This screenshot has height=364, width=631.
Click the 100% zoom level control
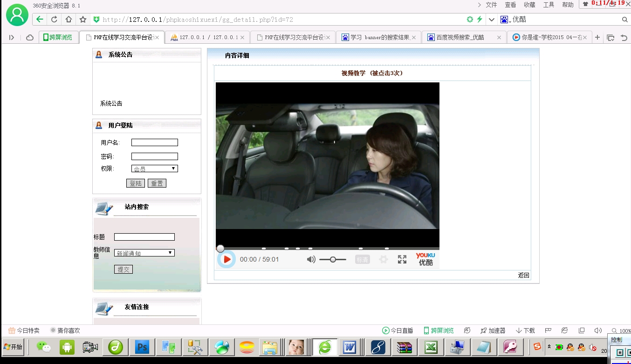pyautogui.click(x=621, y=331)
